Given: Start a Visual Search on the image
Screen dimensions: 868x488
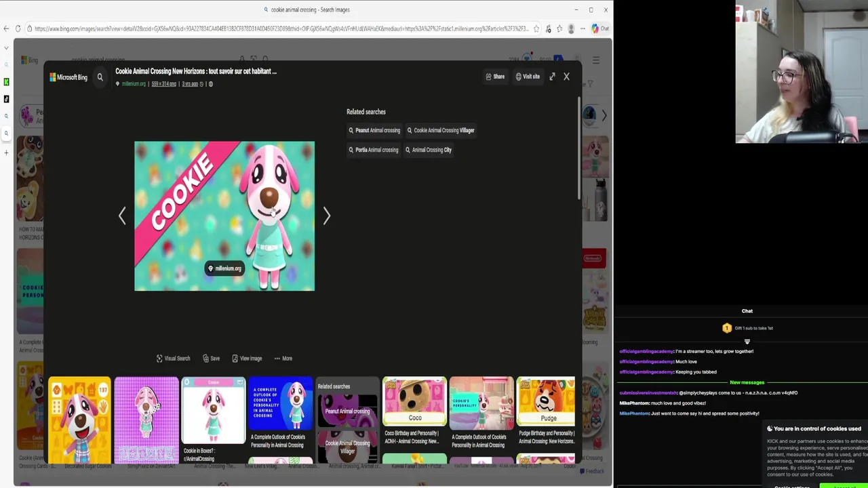Looking at the screenshot, I should (x=174, y=359).
